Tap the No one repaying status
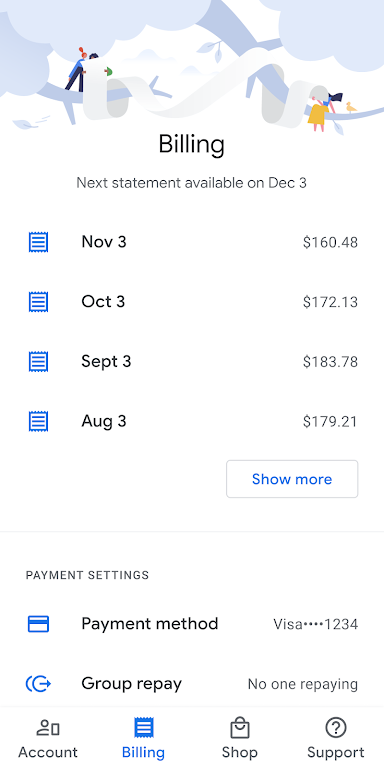 303,684
